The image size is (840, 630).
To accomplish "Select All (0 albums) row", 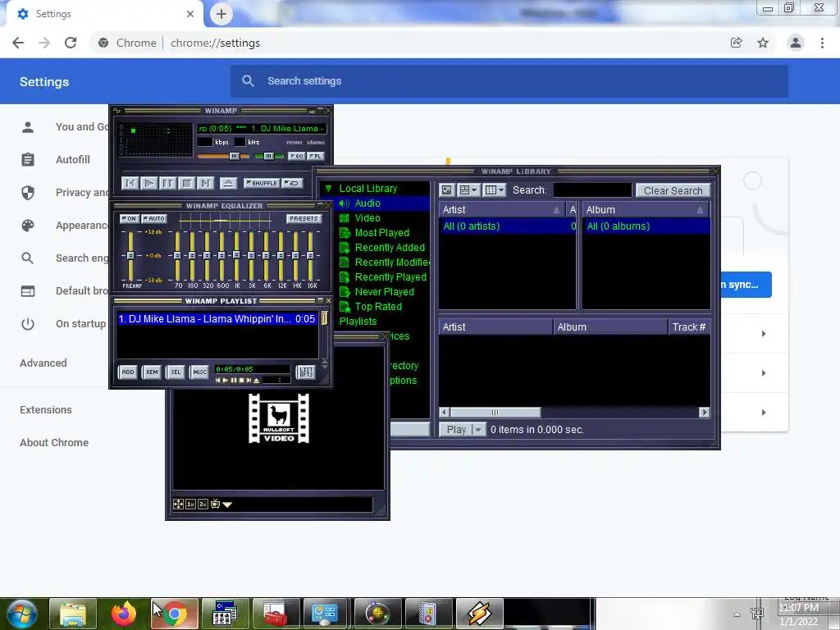I will point(646,226).
